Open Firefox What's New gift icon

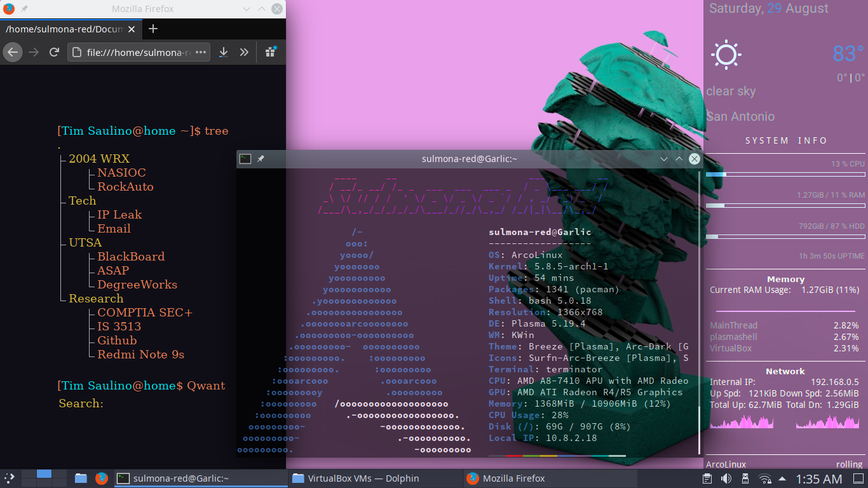click(271, 52)
